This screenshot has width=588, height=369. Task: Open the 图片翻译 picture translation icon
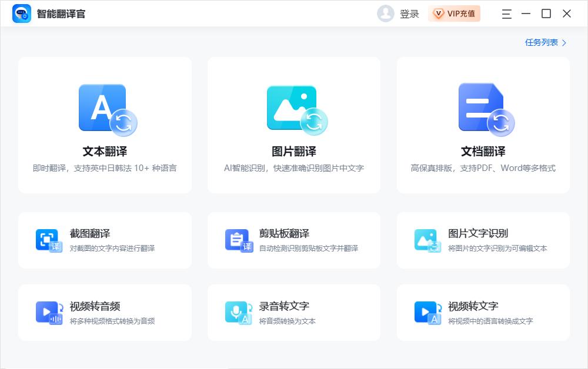coord(294,109)
